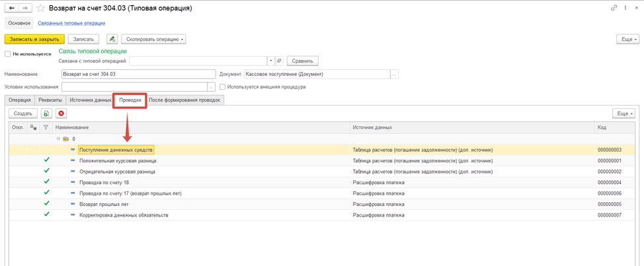Click checkmark on Проводка по счету 18 row
This screenshot has width=644, height=266.
tap(46, 182)
